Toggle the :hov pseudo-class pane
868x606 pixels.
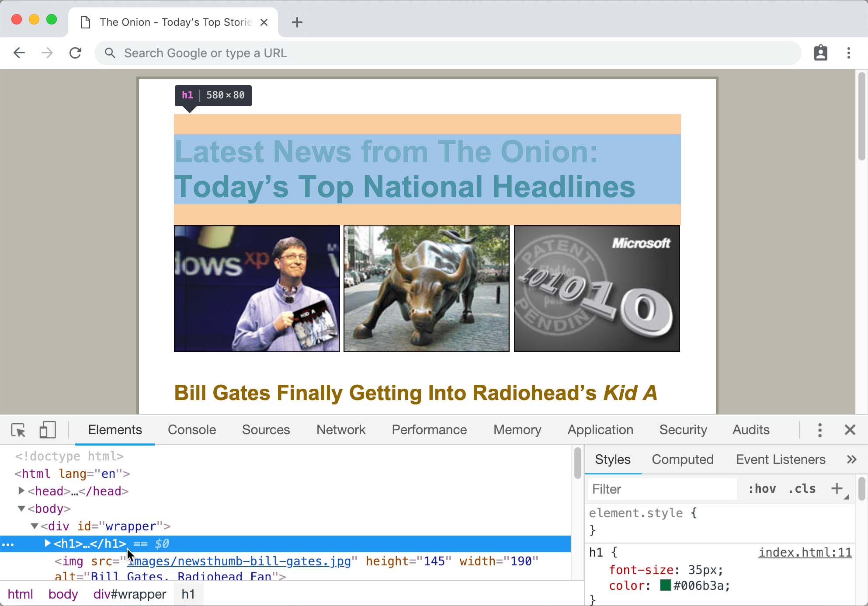(x=762, y=489)
